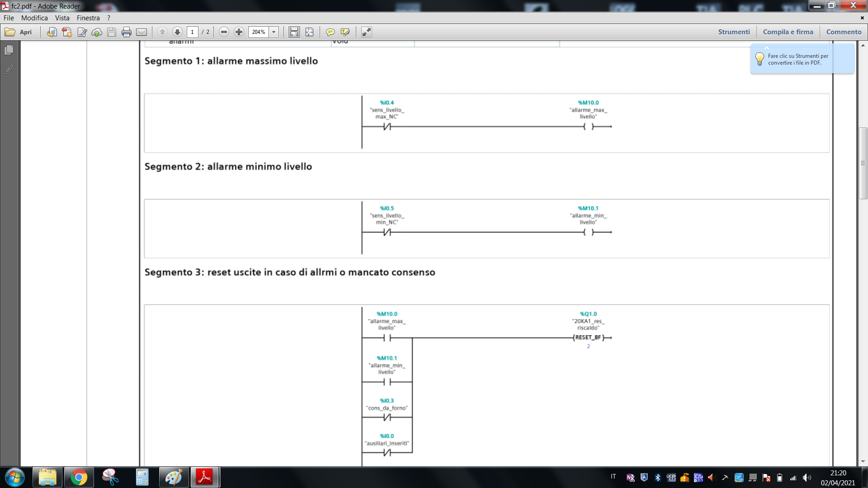The width and height of the screenshot is (868, 488).
Task: Open the attachments paperclip panel
Action: click(9, 70)
